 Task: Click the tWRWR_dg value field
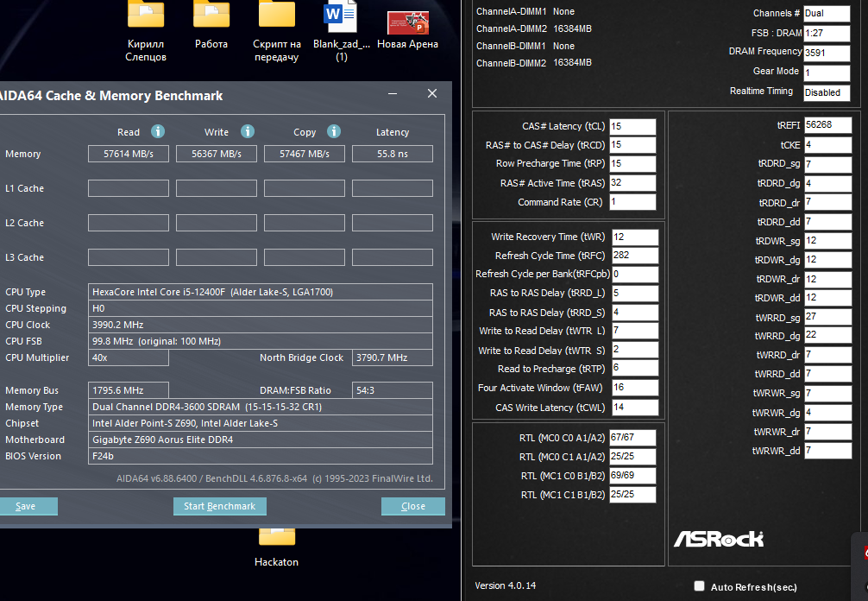click(x=827, y=413)
